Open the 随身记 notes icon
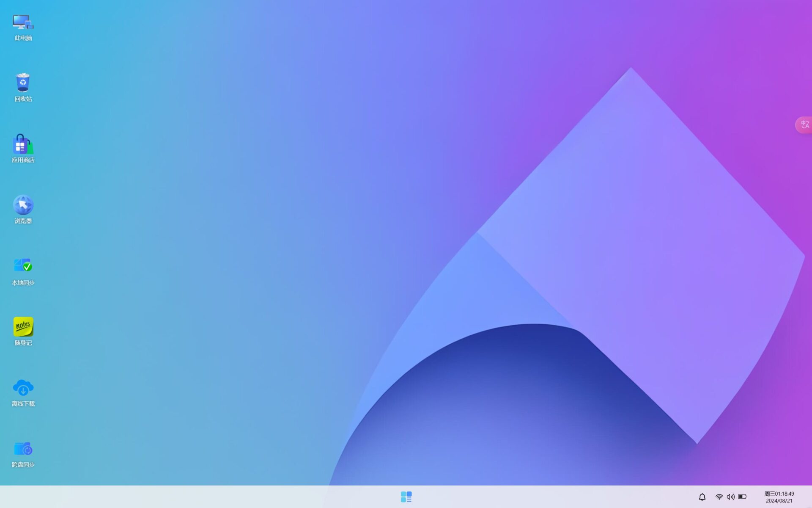The width and height of the screenshot is (812, 508). (x=23, y=326)
